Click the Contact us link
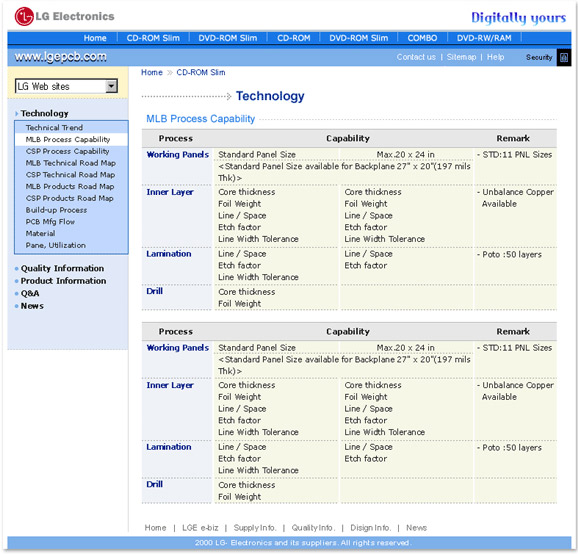This screenshot has height=554, width=578. 416,57
